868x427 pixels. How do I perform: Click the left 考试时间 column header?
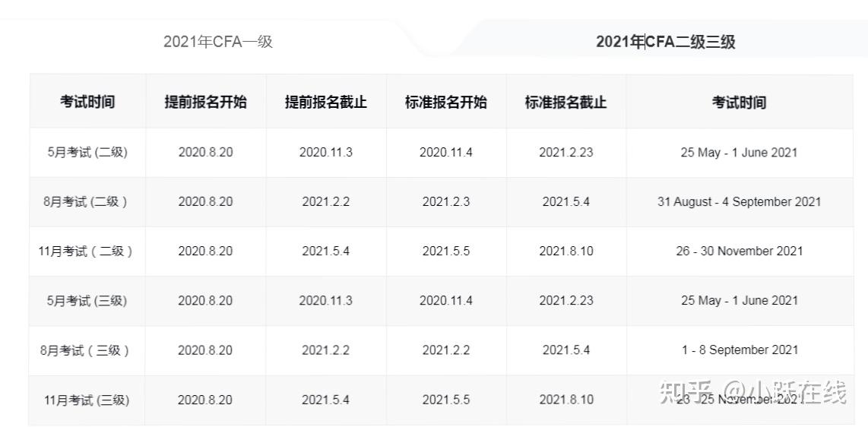pyautogui.click(x=87, y=103)
